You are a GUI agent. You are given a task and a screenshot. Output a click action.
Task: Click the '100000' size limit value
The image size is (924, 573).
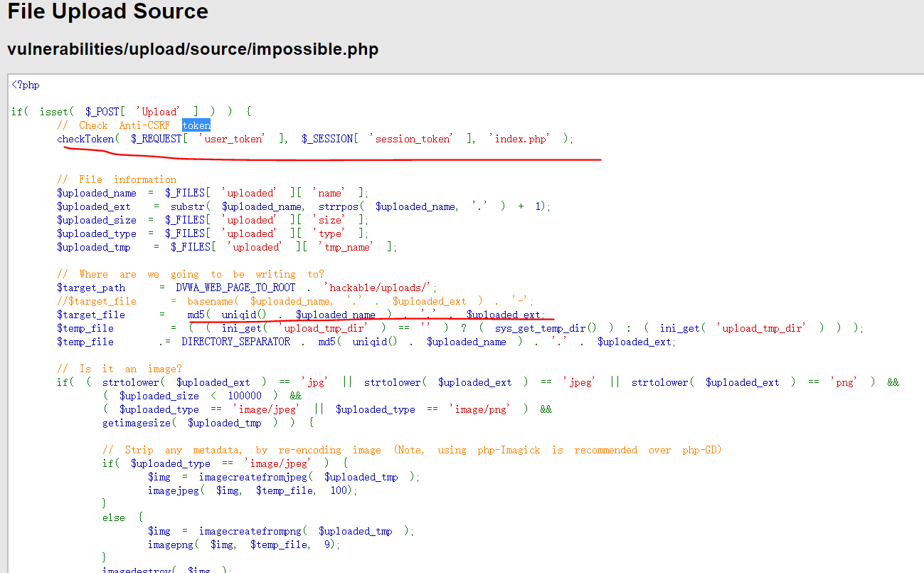[x=245, y=396]
